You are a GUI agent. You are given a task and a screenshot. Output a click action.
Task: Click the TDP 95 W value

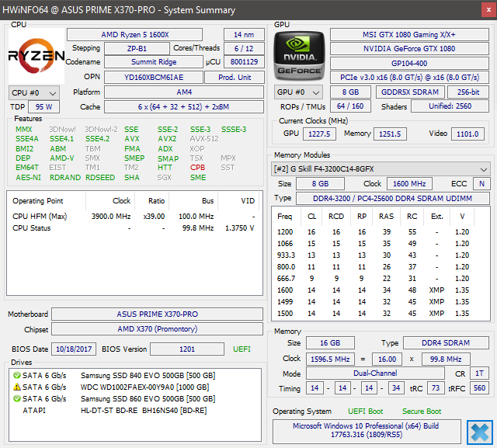coord(43,107)
